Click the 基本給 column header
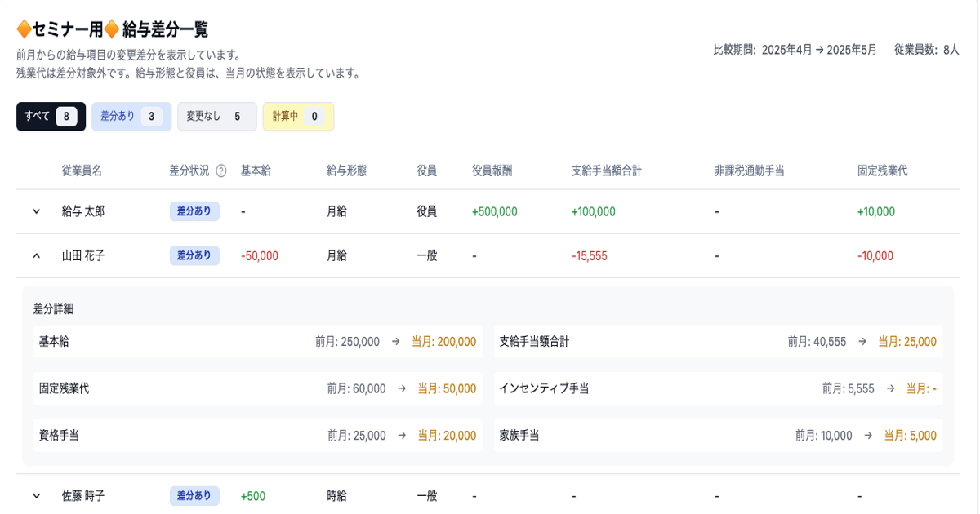The width and height of the screenshot is (980, 514). 256,171
